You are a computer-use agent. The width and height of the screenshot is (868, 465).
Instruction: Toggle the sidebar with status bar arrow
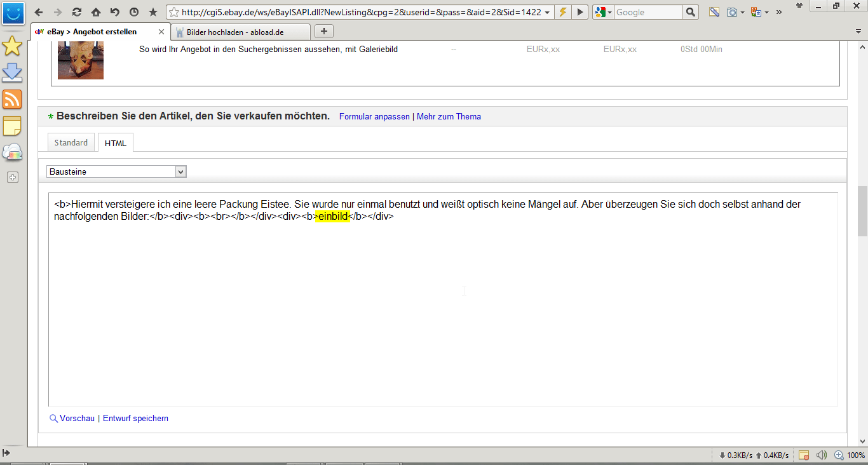coord(7,454)
